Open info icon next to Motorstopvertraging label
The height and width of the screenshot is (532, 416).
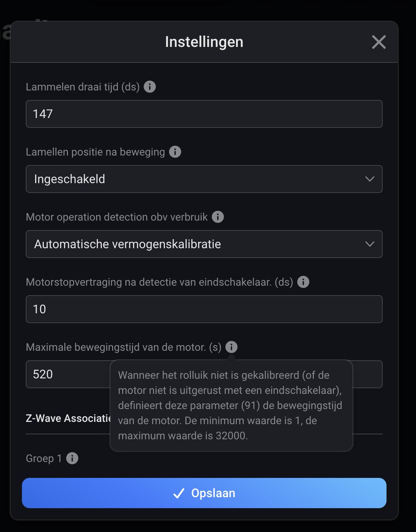[303, 282]
